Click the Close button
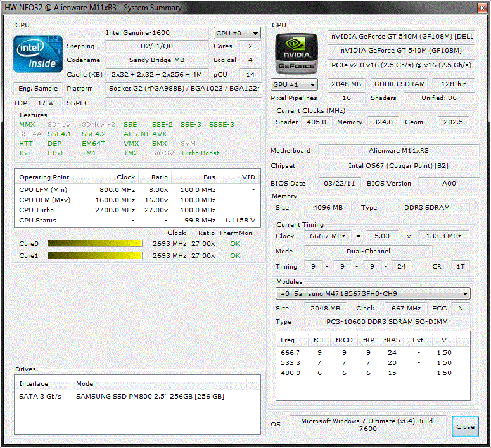This screenshot has height=448, width=491. (465, 426)
